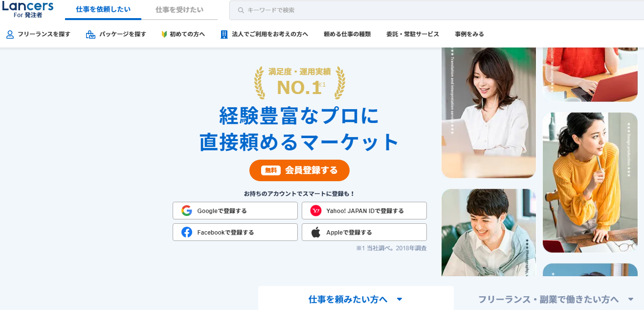Screen dimensions: 644x310
Task: Click the Lancers logo
Action: pyautogui.click(x=28, y=9)
